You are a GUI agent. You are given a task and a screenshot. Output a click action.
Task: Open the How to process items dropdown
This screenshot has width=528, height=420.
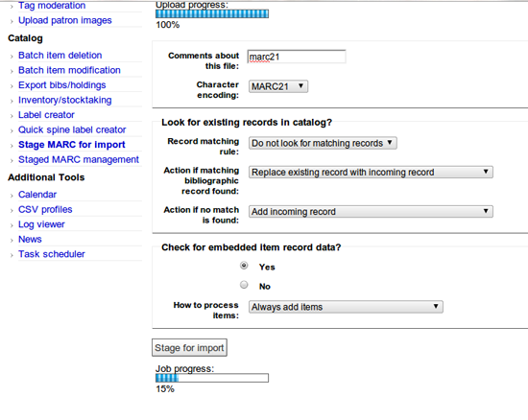pos(346,307)
